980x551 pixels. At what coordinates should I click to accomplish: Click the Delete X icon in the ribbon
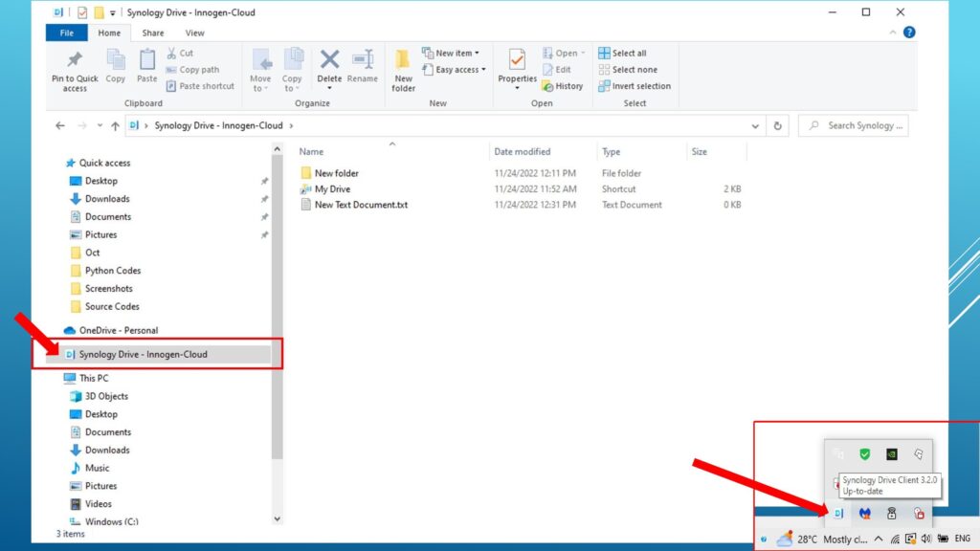click(329, 60)
